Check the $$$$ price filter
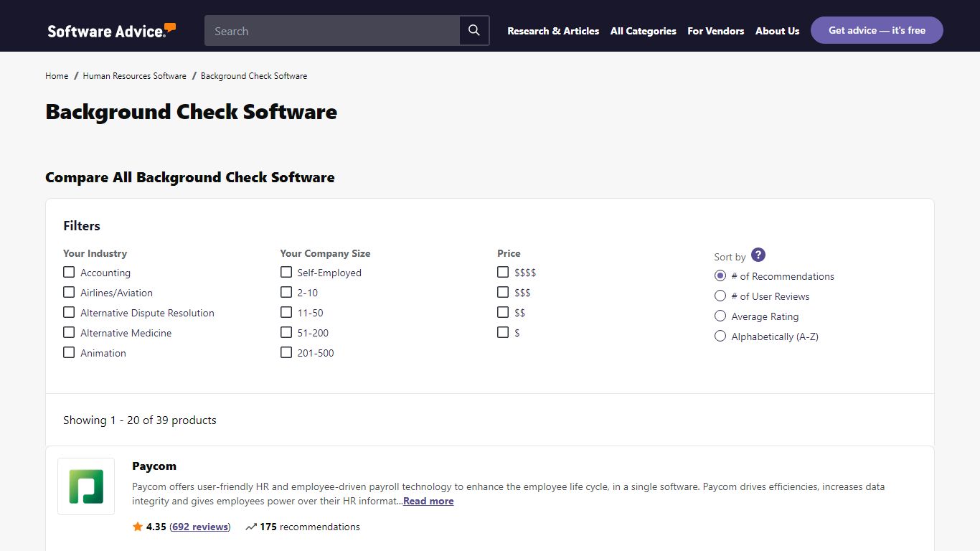 503,272
